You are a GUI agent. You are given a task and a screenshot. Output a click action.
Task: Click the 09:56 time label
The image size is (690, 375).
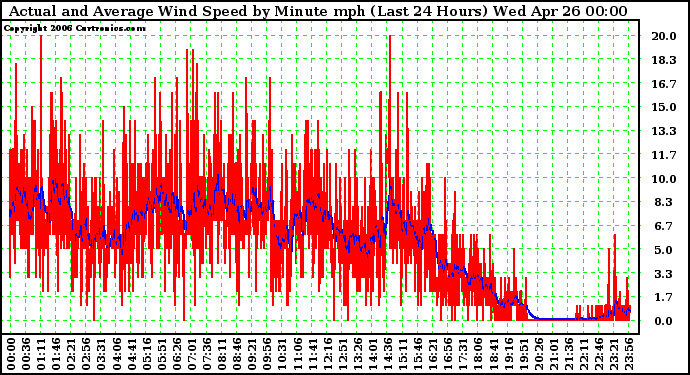pos(267,354)
